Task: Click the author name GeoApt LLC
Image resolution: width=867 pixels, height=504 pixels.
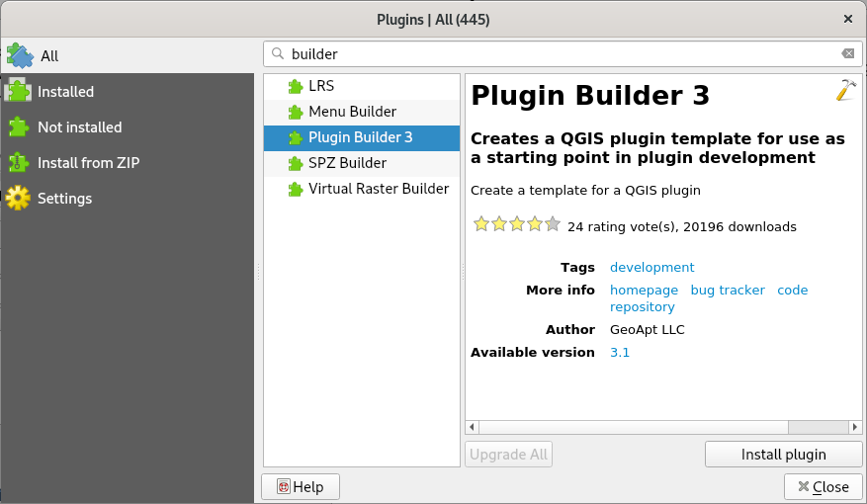Action: (x=647, y=330)
